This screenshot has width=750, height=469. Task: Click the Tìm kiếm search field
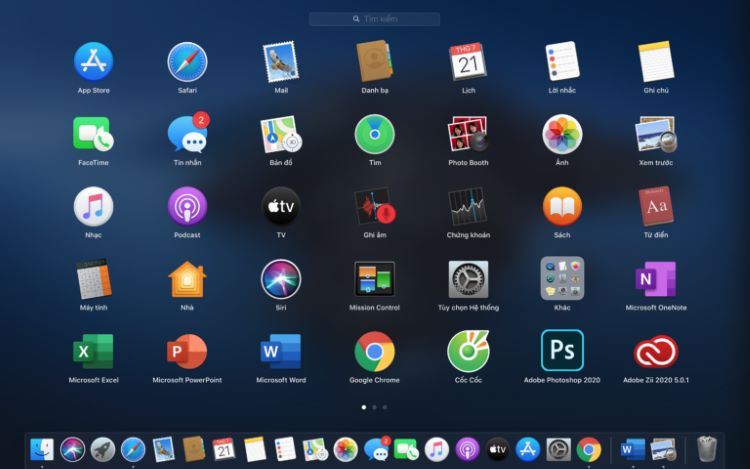pos(375,19)
